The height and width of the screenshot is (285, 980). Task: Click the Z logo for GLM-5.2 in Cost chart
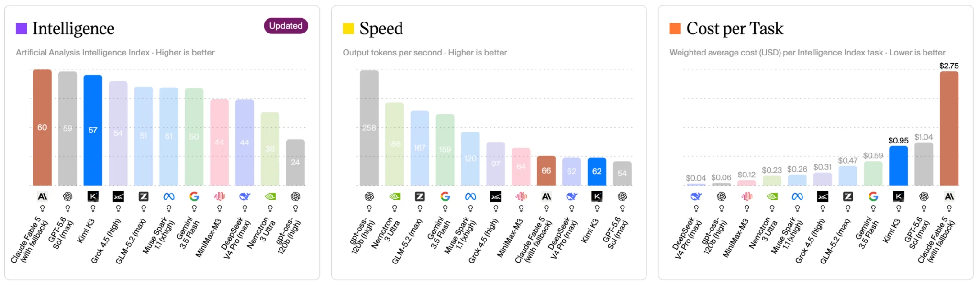coord(848,197)
